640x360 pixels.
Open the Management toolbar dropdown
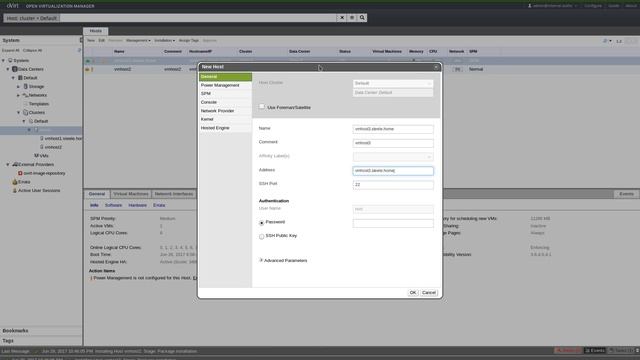tap(138, 41)
